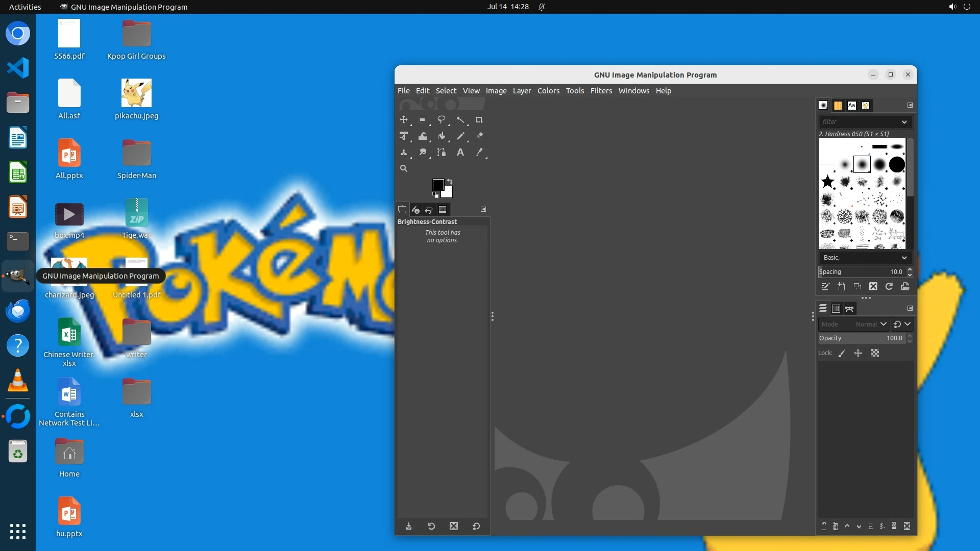The height and width of the screenshot is (551, 980).
Task: Pick the Eraser tool
Action: tap(479, 136)
